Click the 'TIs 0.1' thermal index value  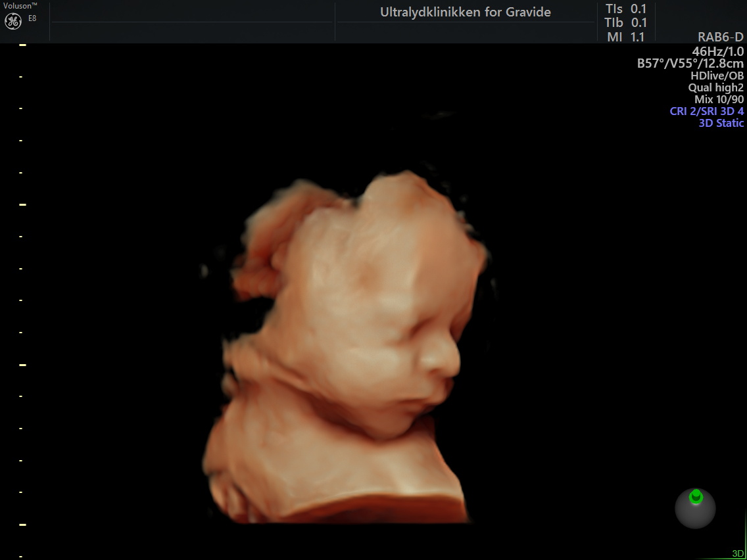tap(626, 9)
